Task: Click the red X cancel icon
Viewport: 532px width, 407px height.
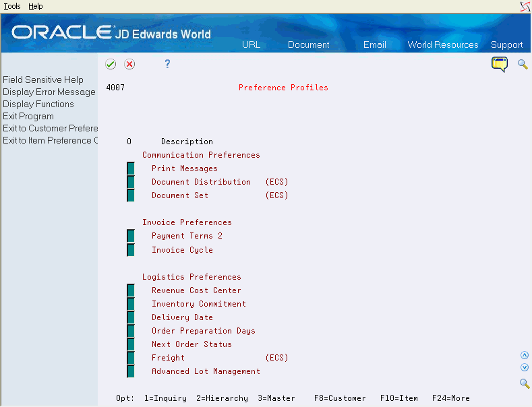Action: tap(129, 64)
